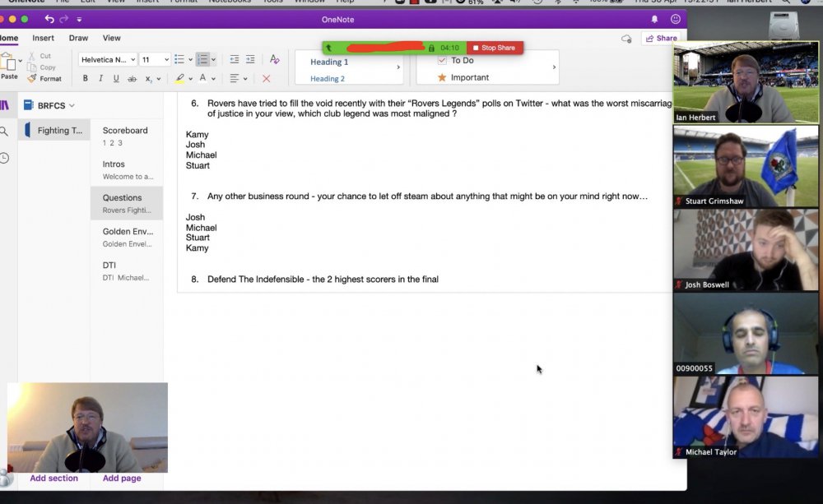Expand the Paste options arrow
The image size is (823, 504).
click(x=20, y=61)
